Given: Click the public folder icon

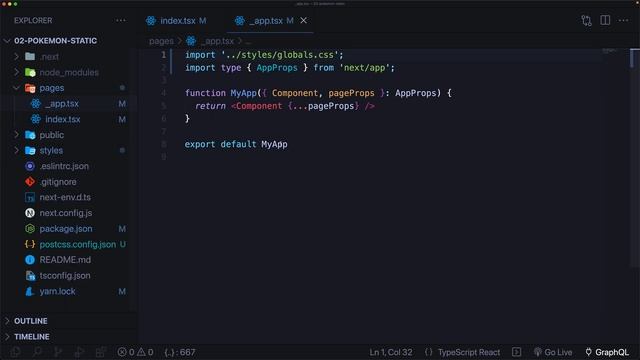Looking at the screenshot, I should (x=30, y=135).
